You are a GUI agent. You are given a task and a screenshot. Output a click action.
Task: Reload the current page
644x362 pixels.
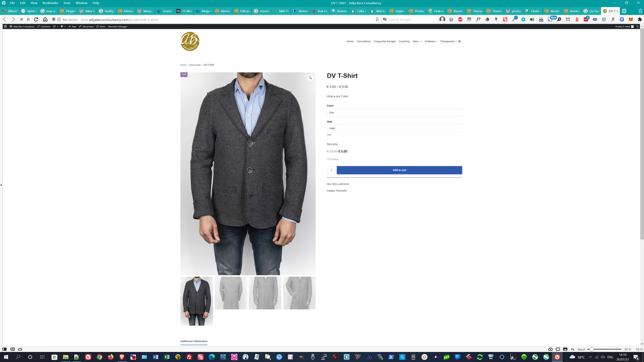point(36,19)
